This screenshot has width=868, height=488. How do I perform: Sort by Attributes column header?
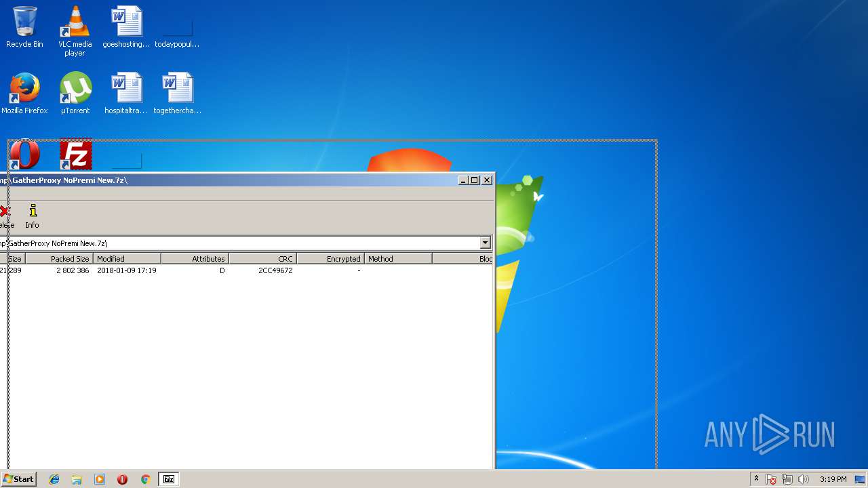(195, 259)
